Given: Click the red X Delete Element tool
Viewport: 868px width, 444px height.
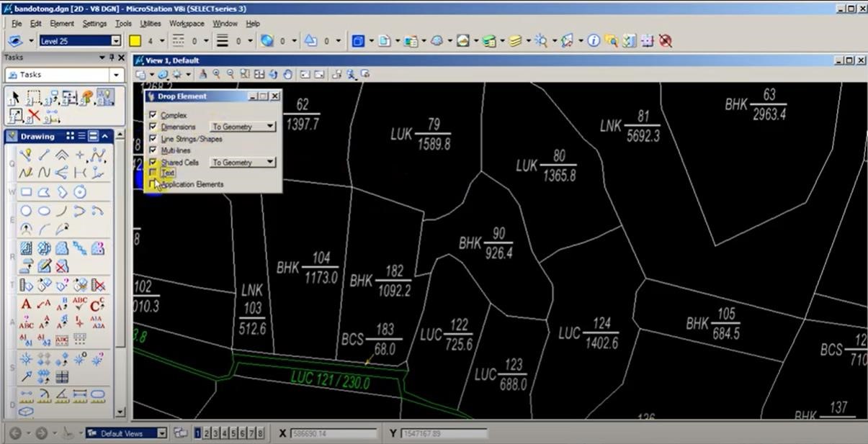Looking at the screenshot, I should pyautogui.click(x=33, y=116).
